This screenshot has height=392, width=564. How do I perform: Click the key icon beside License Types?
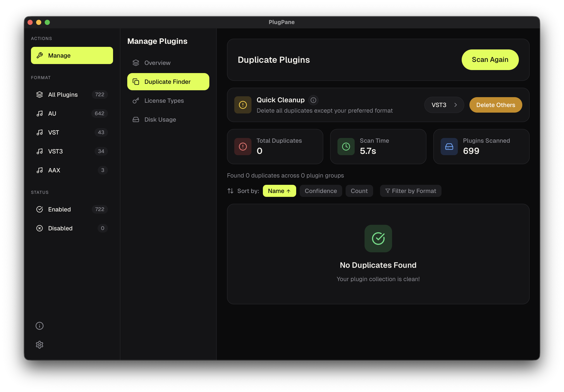(x=136, y=101)
